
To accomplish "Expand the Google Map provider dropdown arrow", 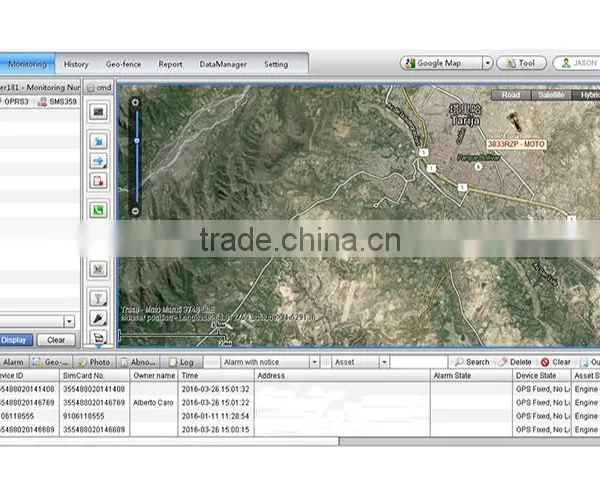I will click(x=487, y=63).
